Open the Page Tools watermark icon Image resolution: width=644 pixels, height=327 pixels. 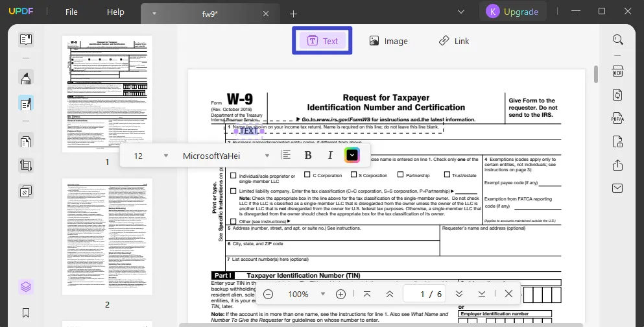26,191
